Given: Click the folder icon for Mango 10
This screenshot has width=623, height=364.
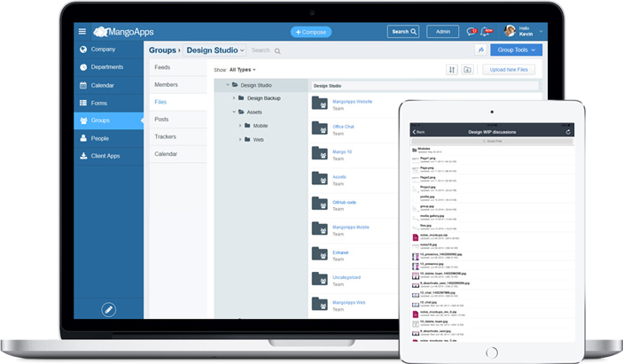Looking at the screenshot, I should tap(320, 153).
